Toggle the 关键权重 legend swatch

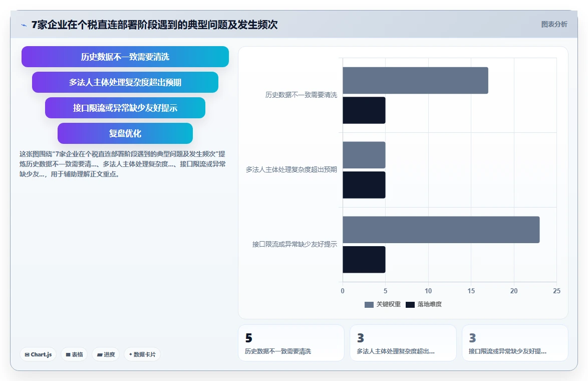pyautogui.click(x=369, y=304)
